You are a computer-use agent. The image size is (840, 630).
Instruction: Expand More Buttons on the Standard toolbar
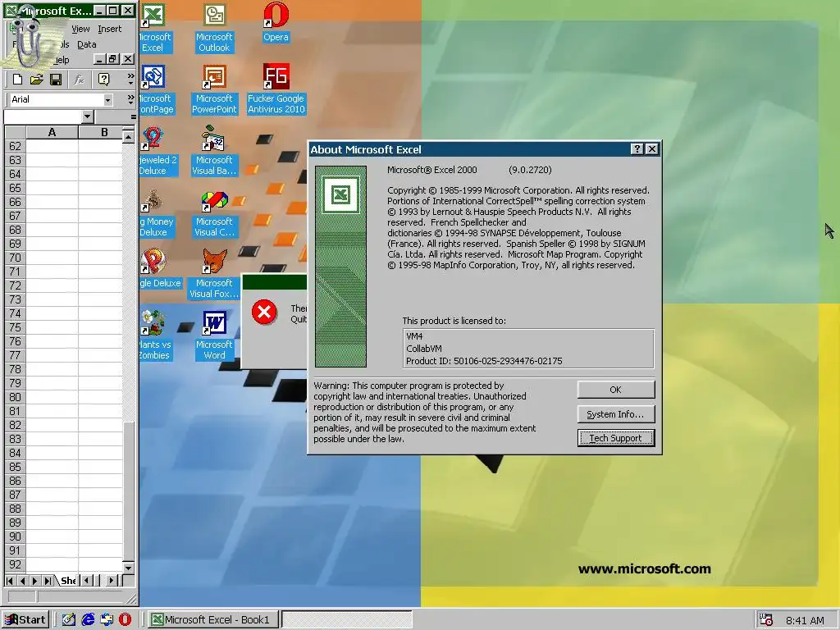(130, 80)
